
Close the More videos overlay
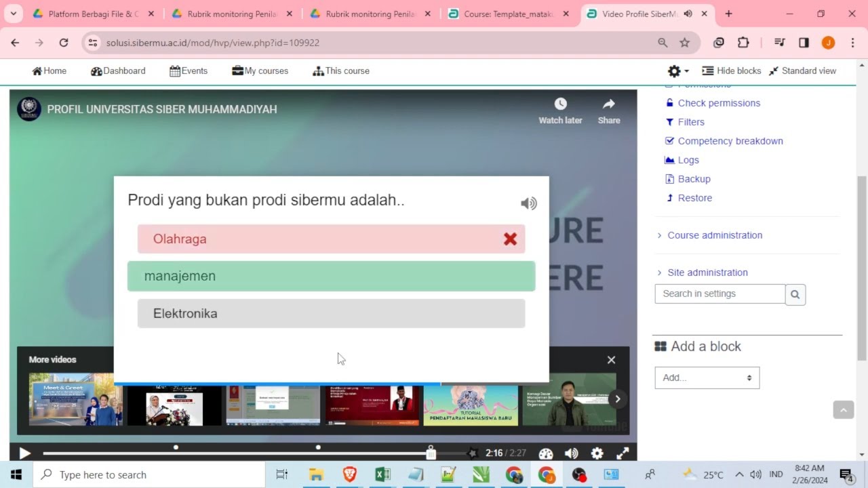click(x=611, y=360)
